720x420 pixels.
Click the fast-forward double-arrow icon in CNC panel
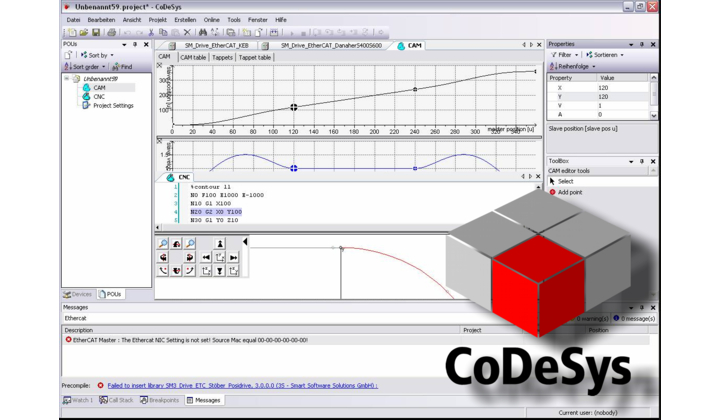(x=233, y=257)
